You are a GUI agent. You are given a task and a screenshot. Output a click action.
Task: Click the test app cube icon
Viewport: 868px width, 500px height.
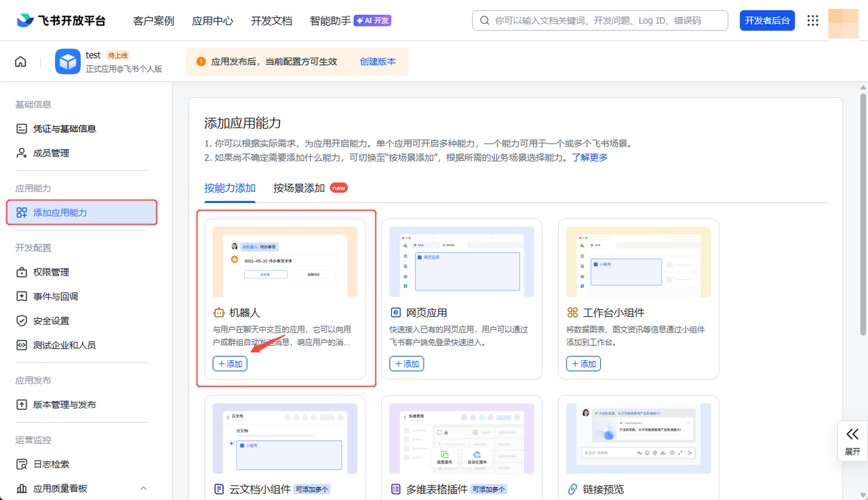click(x=67, y=62)
